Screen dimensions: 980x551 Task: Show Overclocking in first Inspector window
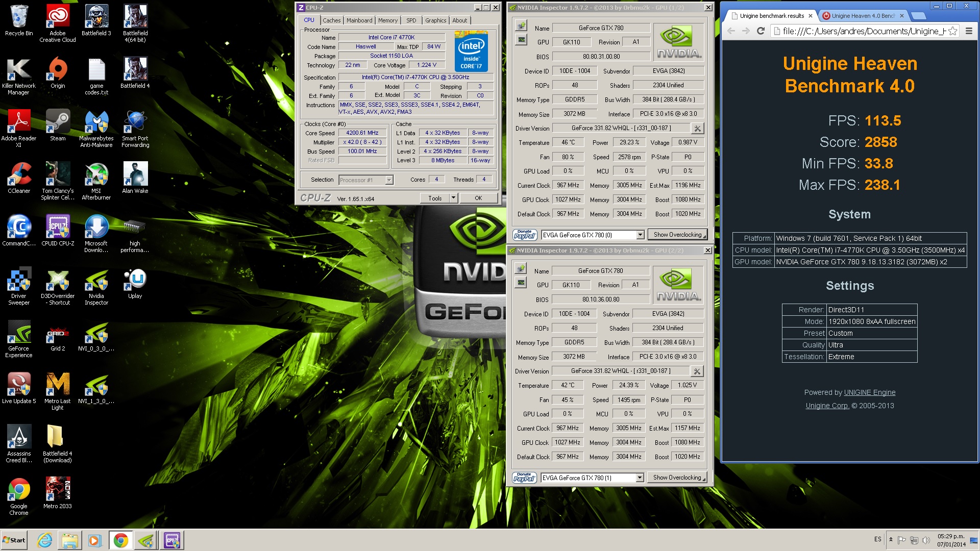coord(677,235)
